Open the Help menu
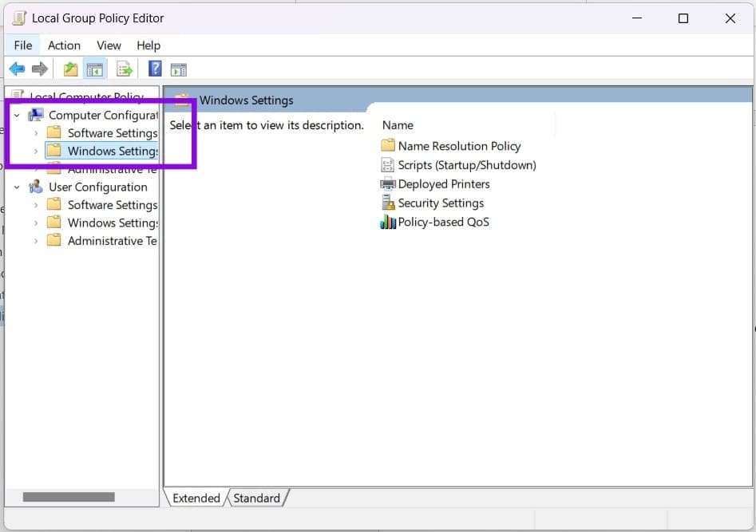 [x=148, y=45]
